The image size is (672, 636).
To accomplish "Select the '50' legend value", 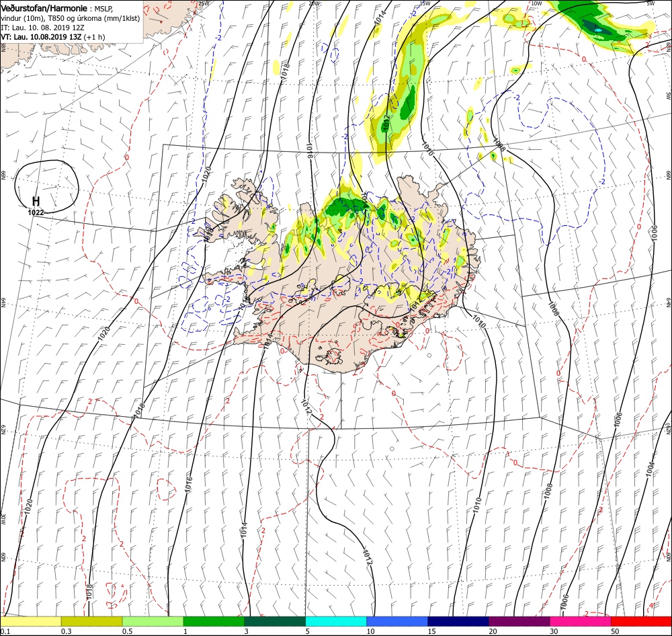I will (615, 631).
